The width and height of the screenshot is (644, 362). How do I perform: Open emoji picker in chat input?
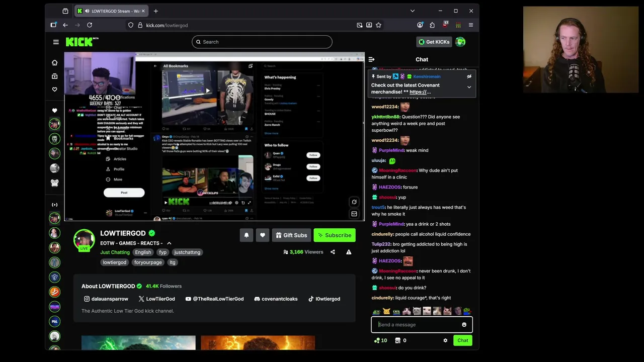[464, 325]
